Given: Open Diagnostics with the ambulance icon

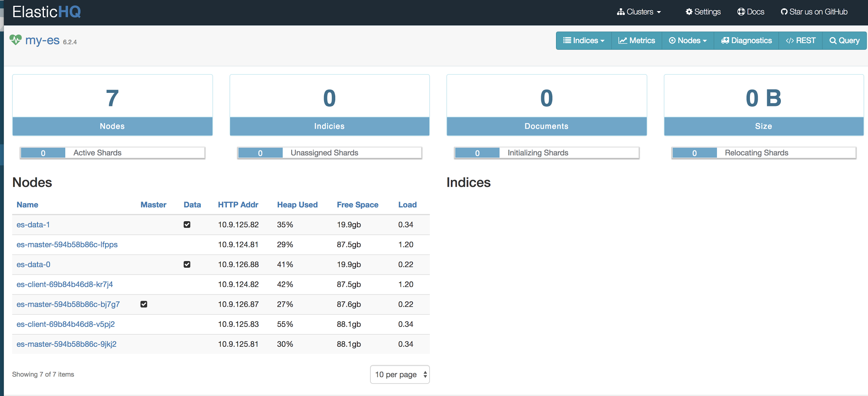Looking at the screenshot, I should [x=725, y=41].
